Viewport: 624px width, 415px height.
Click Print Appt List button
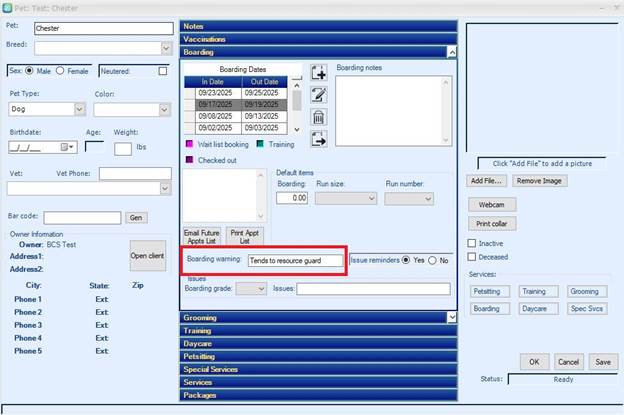[245, 236]
